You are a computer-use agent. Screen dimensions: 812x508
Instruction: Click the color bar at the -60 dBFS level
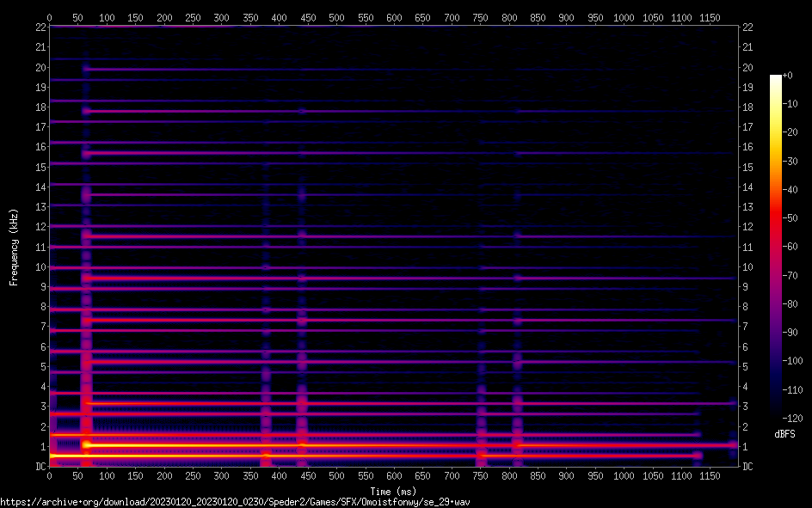pyautogui.click(x=776, y=248)
